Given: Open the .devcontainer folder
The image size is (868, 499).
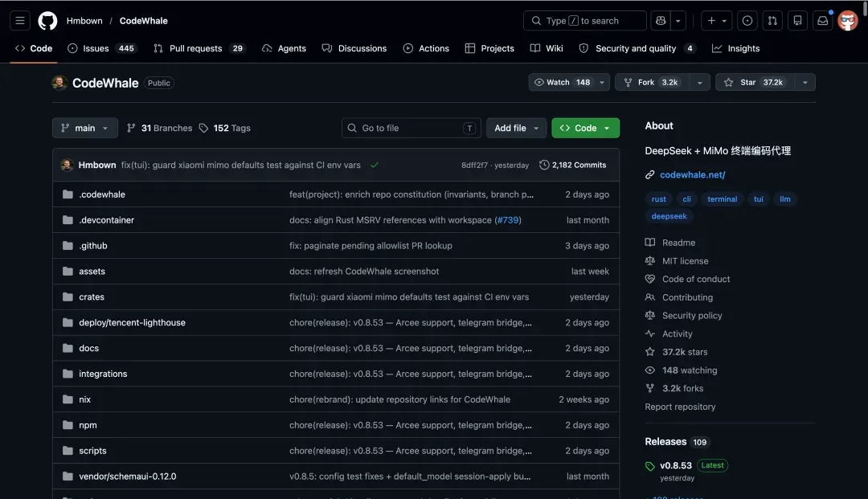Looking at the screenshot, I should 106,219.
